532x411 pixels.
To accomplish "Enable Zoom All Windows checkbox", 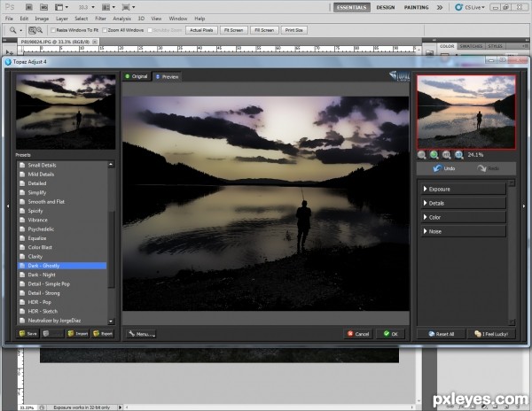I will pos(105,30).
